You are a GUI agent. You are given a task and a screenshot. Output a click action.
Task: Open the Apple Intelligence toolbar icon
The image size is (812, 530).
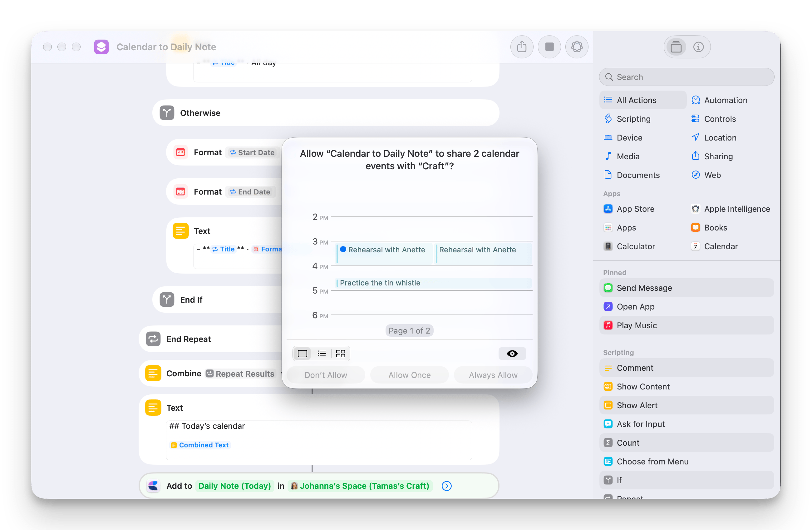click(x=577, y=47)
